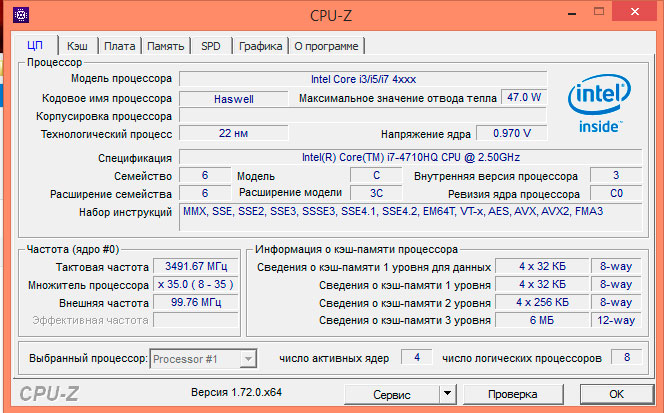Click the instruction set list MMX, SSE...
The image size is (664, 413).
(x=411, y=217)
